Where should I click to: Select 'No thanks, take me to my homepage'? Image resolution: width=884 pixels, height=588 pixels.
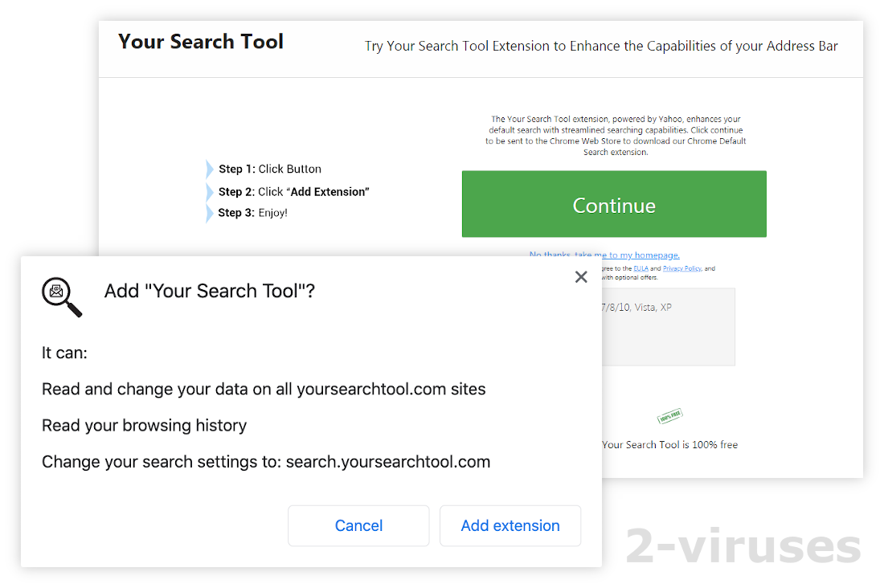click(x=604, y=255)
